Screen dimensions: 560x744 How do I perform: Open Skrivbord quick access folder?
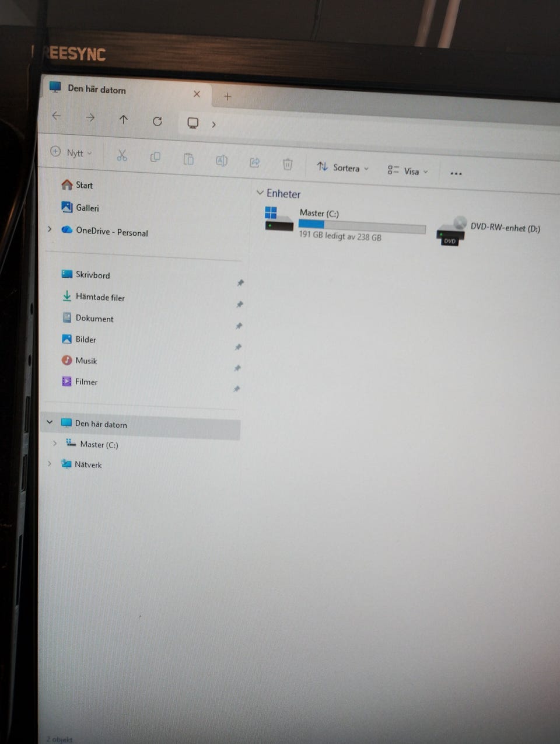click(86, 274)
